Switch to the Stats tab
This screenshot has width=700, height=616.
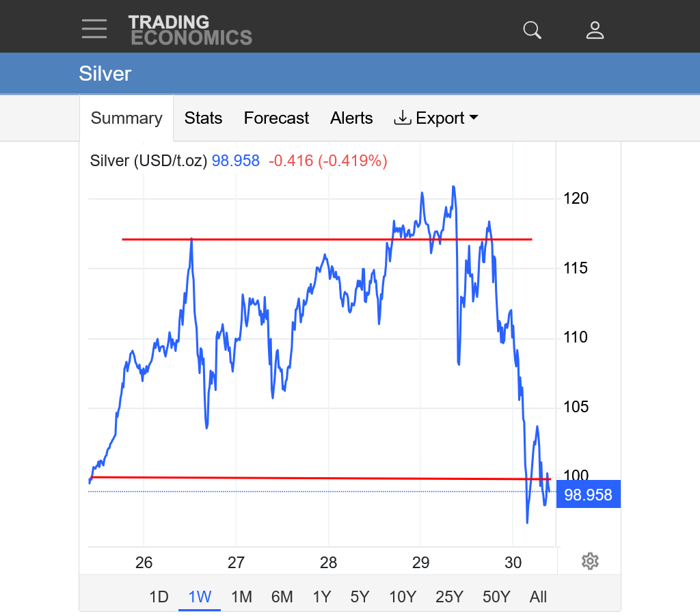tap(203, 118)
